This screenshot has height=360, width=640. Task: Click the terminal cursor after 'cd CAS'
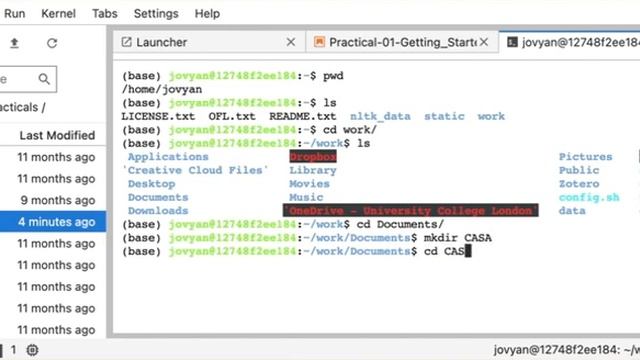[468, 251]
